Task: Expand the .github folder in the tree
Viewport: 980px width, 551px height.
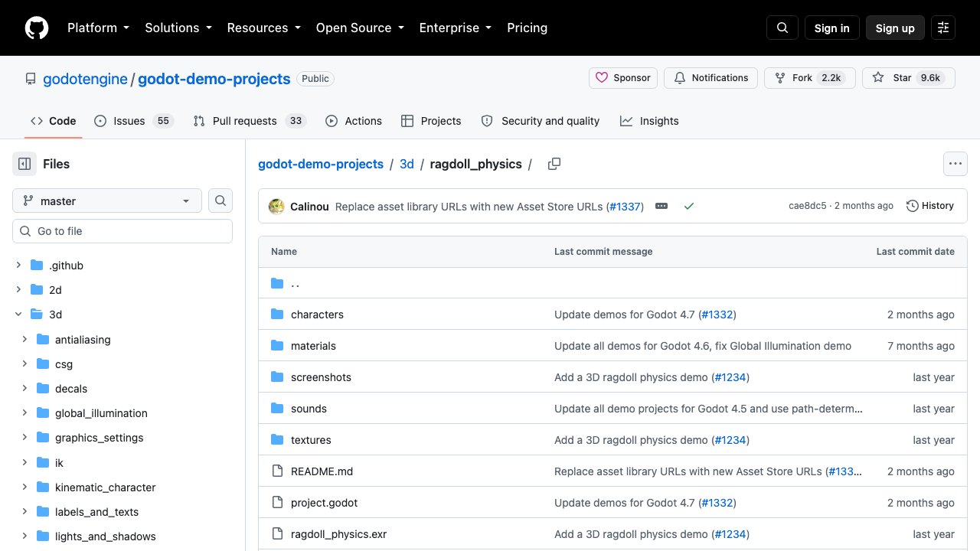Action: click(18, 266)
